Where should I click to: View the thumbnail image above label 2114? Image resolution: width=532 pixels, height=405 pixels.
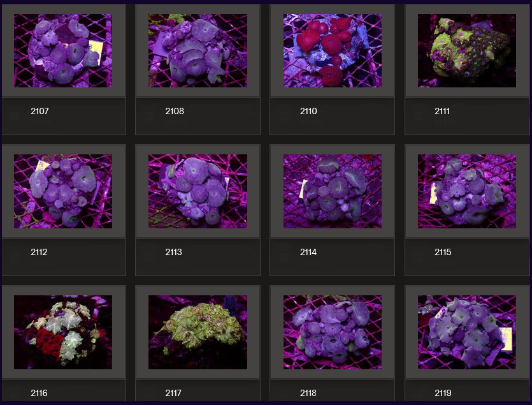[x=333, y=191]
